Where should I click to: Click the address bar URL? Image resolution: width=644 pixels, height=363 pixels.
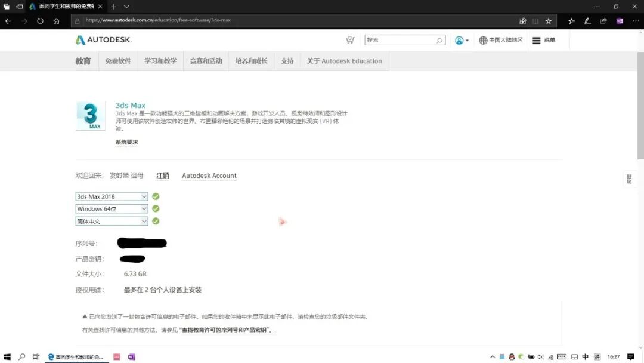pyautogui.click(x=157, y=20)
